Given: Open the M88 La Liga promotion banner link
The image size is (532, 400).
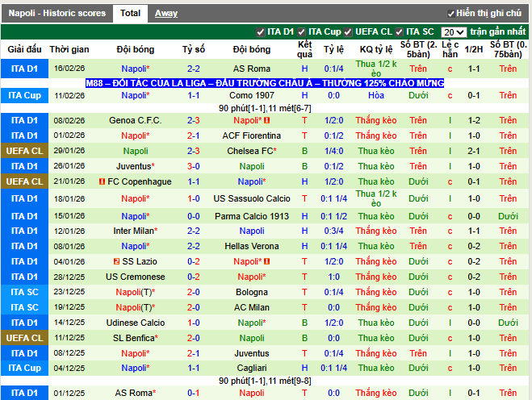Looking at the screenshot, I should pyautogui.click(x=265, y=83).
